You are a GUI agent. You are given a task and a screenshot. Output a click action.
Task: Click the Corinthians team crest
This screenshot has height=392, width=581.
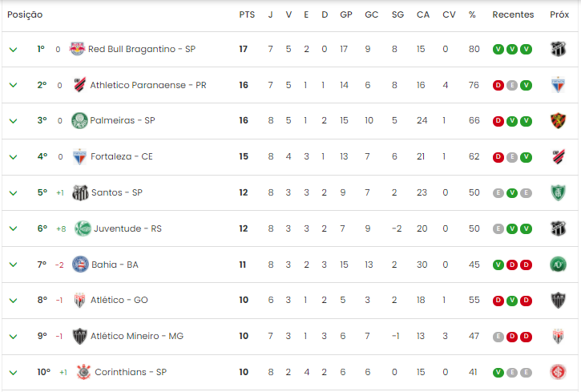[83, 372]
